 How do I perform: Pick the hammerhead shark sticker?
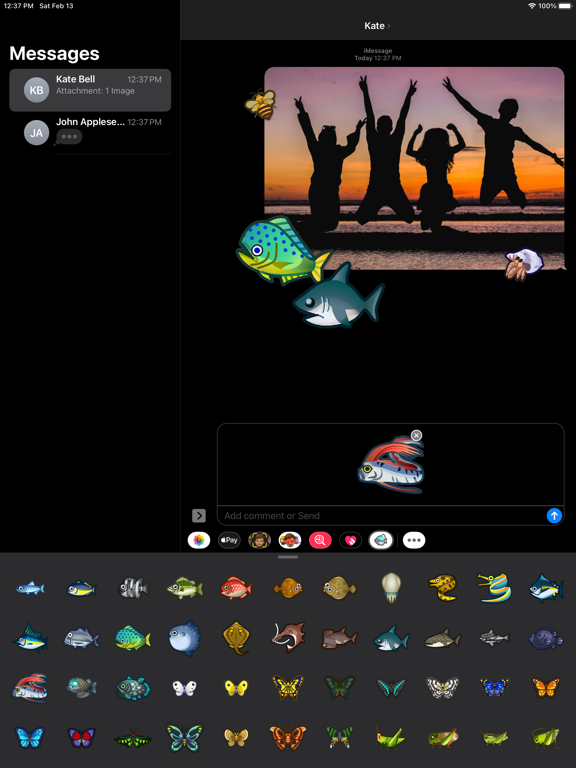[x=339, y=638]
